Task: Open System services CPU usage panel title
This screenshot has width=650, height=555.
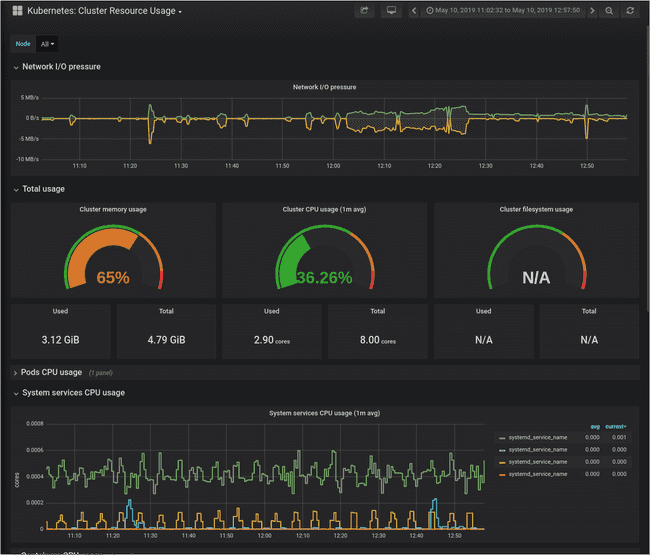Action: click(325, 413)
